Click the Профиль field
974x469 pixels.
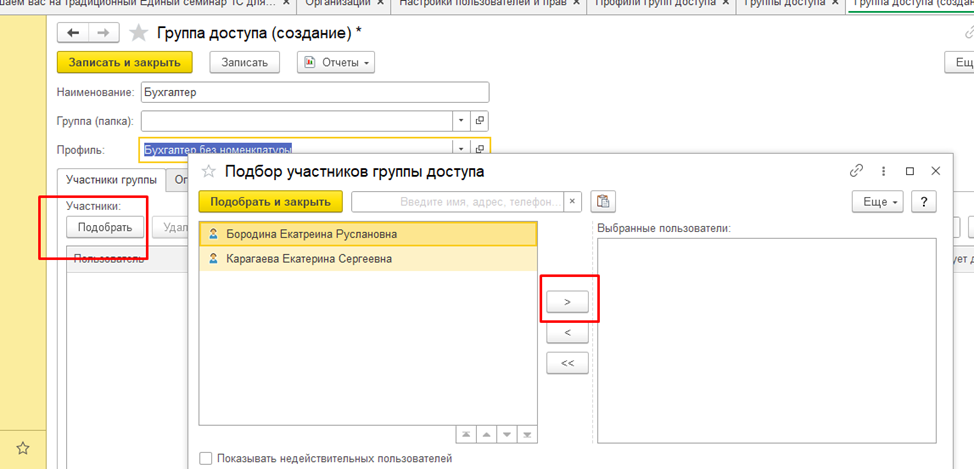coord(298,149)
